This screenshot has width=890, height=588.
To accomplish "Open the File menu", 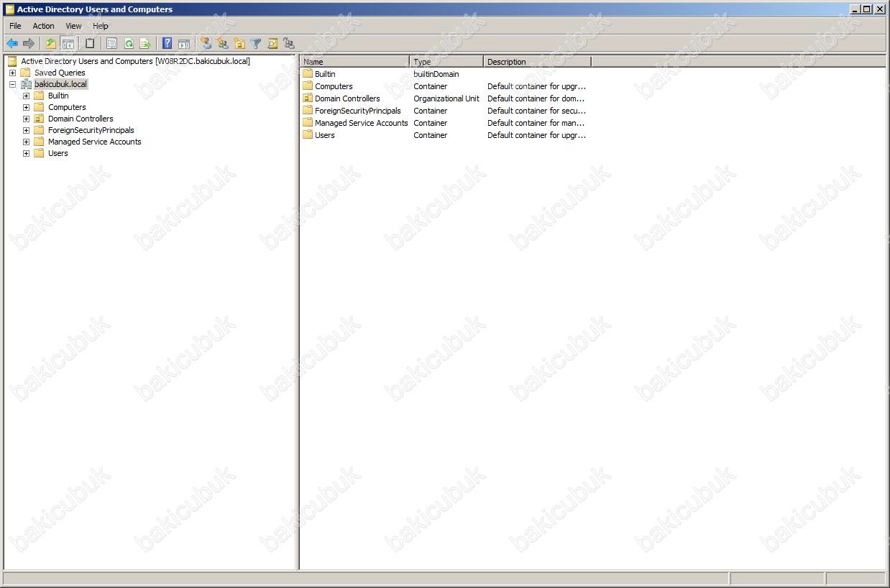I will pos(15,26).
